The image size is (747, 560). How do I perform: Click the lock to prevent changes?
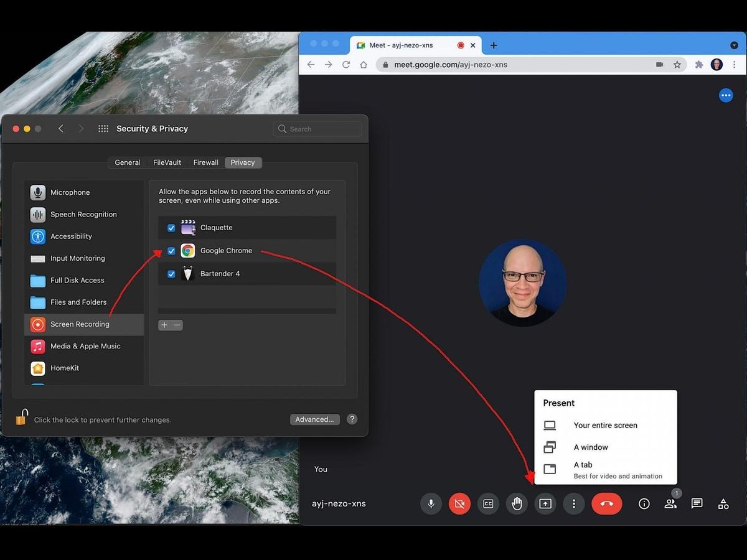22,418
